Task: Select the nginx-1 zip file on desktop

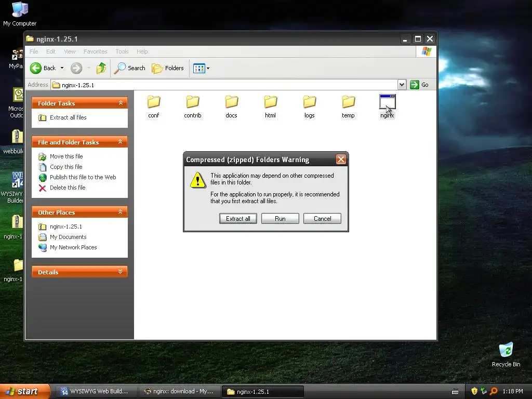Action: tap(14, 227)
